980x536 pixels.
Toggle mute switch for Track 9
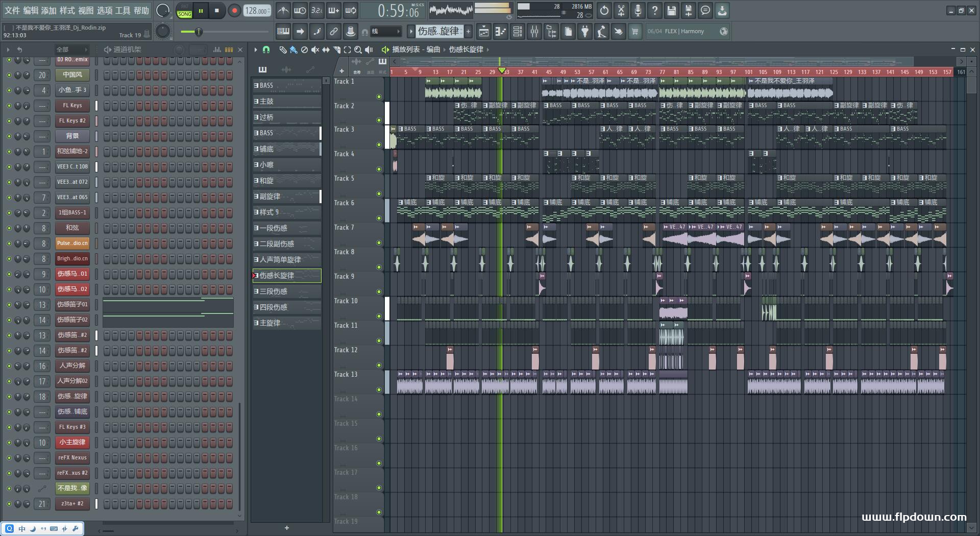point(379,292)
